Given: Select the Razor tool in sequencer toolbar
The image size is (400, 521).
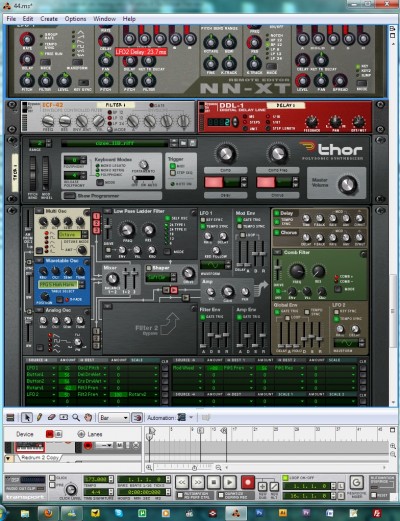Looking at the screenshot, I should (x=64, y=417).
